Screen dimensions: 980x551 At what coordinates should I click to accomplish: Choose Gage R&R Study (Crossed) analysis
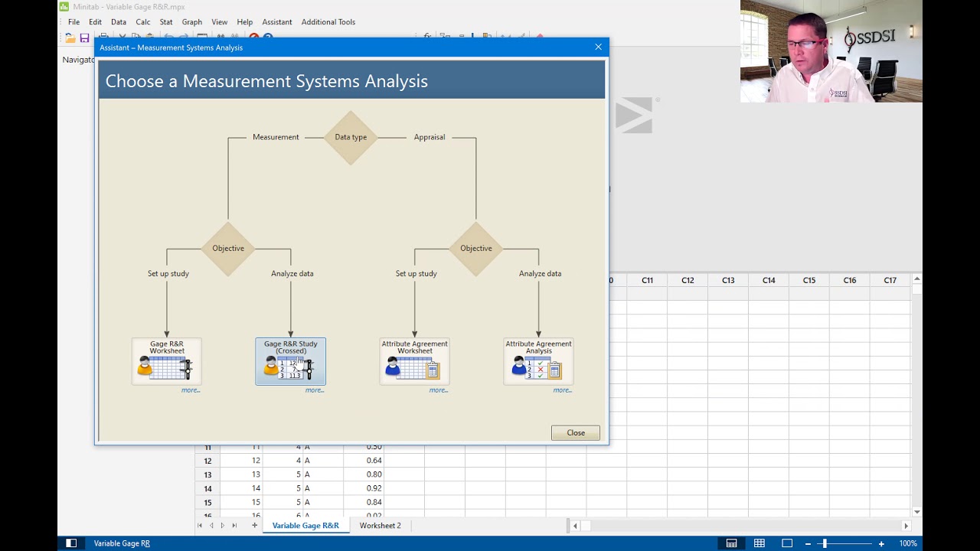coord(290,361)
